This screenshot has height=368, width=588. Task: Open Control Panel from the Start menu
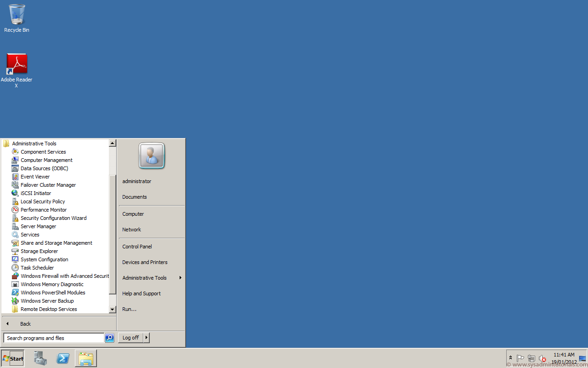pyautogui.click(x=136, y=246)
